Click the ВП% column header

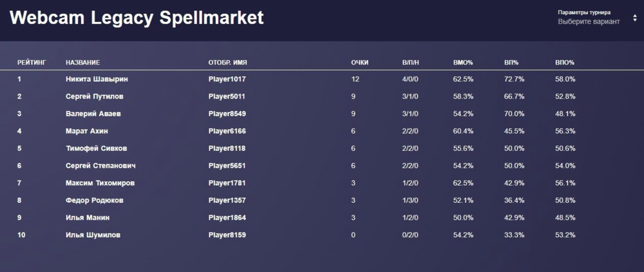[511, 63]
